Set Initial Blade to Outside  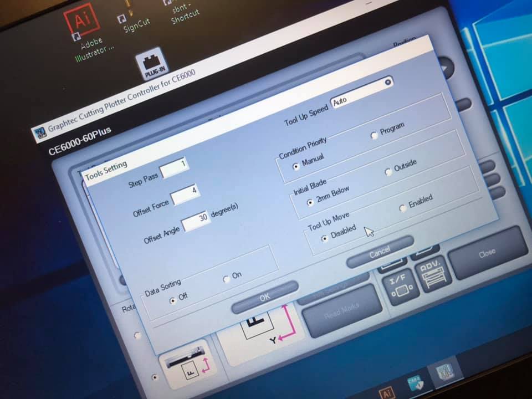click(x=388, y=172)
